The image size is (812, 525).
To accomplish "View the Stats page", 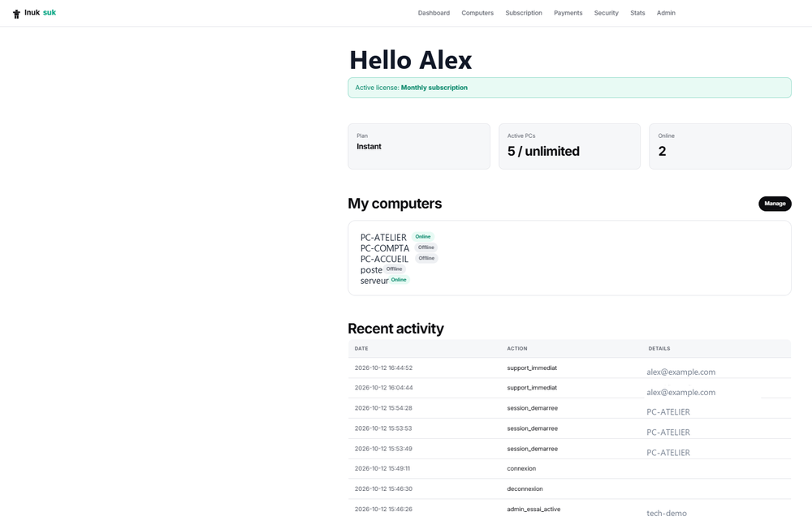I will click(637, 13).
